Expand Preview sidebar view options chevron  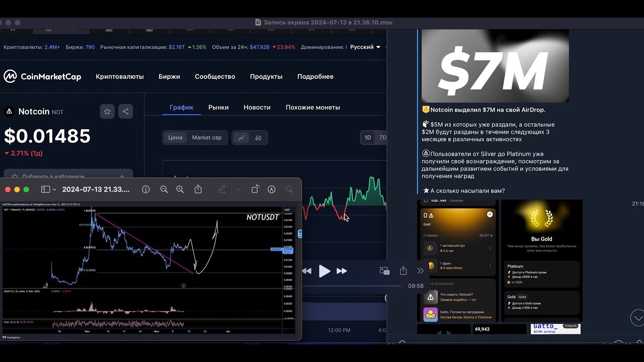(54, 190)
